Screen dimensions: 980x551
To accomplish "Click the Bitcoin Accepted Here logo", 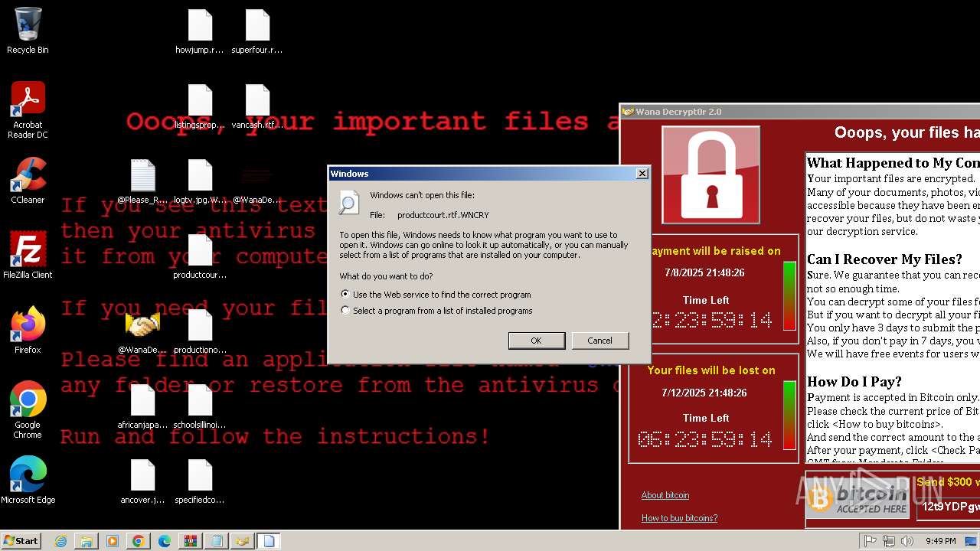I will 859,499.
